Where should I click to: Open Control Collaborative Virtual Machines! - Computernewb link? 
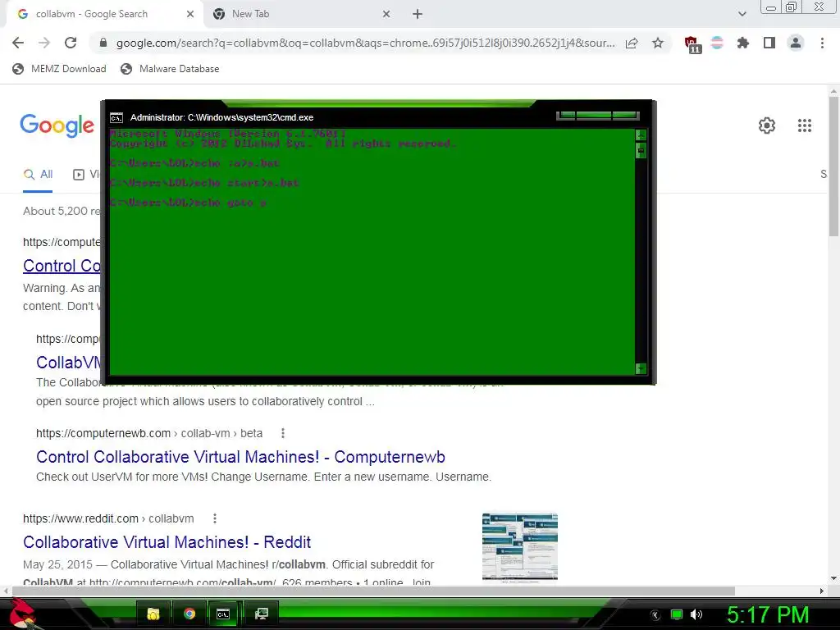click(x=240, y=456)
